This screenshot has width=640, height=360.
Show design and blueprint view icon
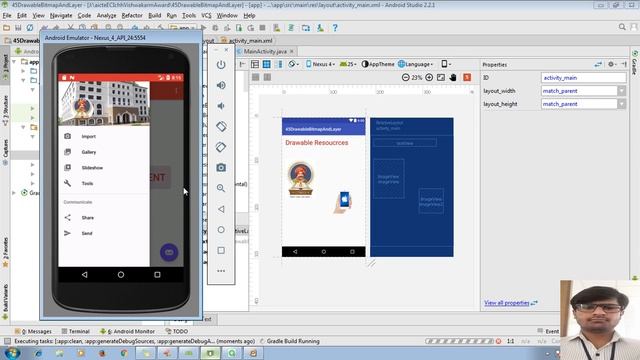click(279, 64)
